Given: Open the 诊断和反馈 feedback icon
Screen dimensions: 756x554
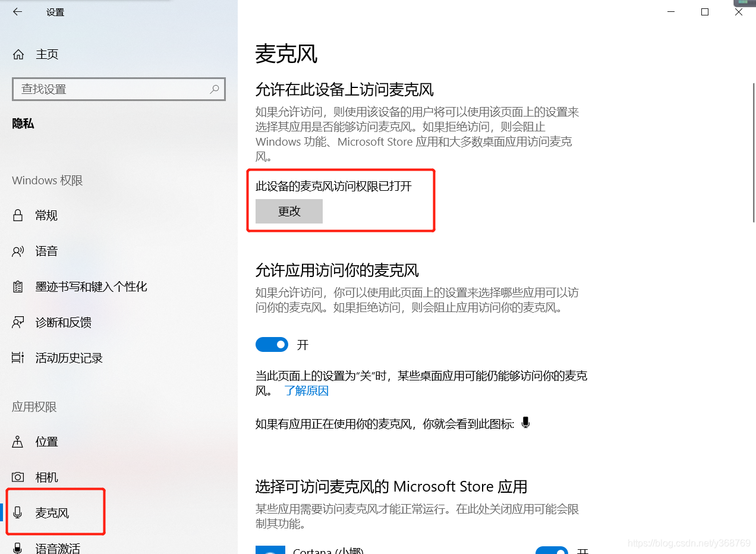Looking at the screenshot, I should tap(18, 322).
